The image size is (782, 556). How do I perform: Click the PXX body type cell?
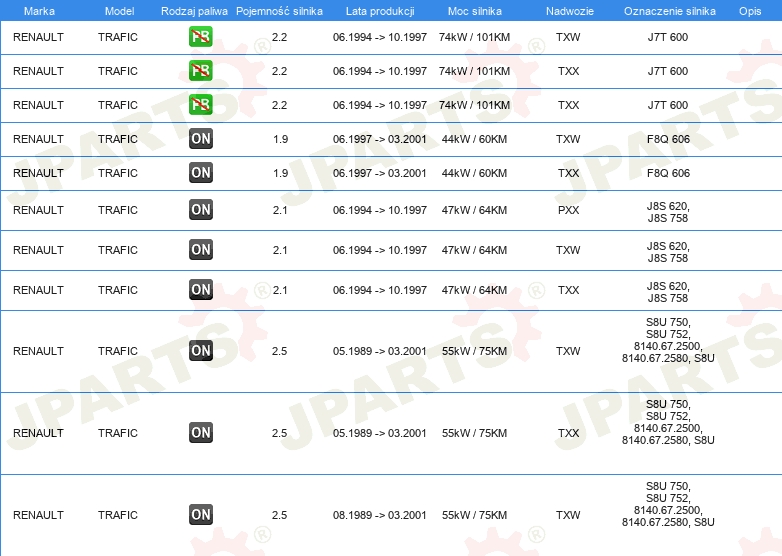coord(568,210)
